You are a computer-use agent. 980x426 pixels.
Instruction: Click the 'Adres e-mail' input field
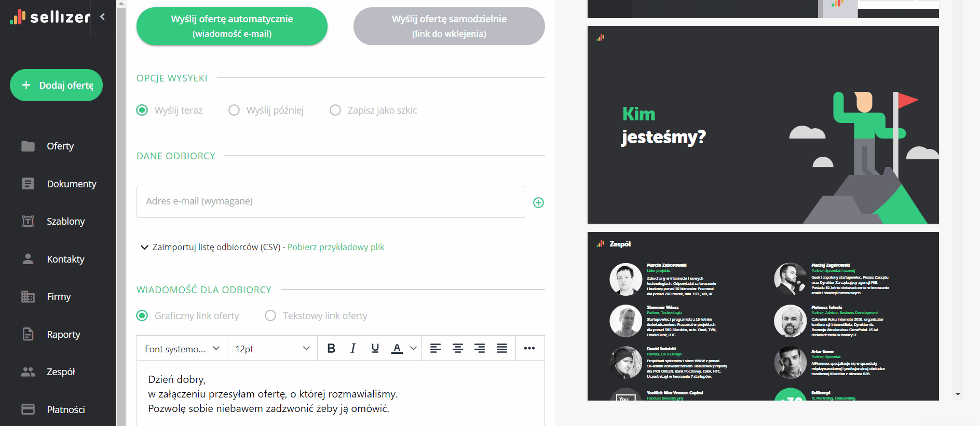pyautogui.click(x=331, y=202)
